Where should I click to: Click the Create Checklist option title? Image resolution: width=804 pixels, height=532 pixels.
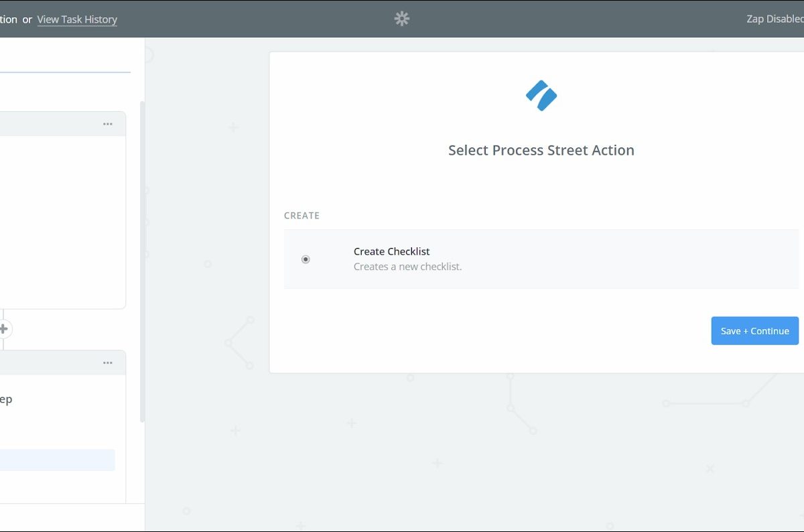coord(391,251)
